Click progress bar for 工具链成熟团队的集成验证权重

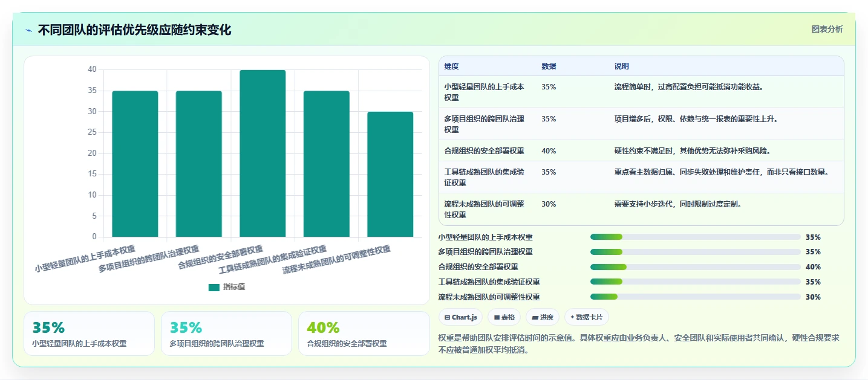pyautogui.click(x=696, y=282)
